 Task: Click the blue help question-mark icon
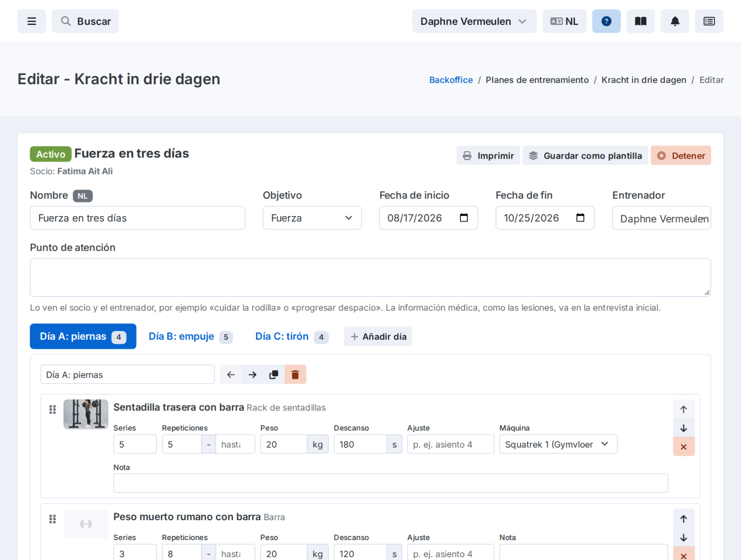click(606, 21)
